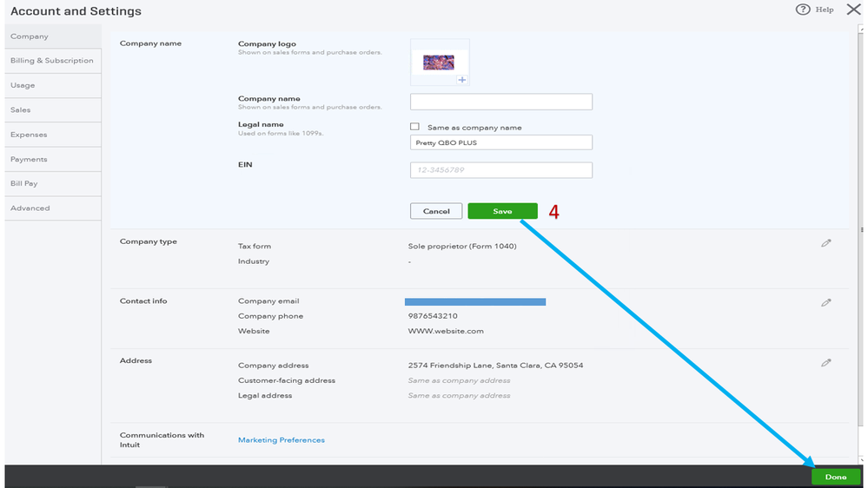Switch to the Usage tab

[x=53, y=85]
